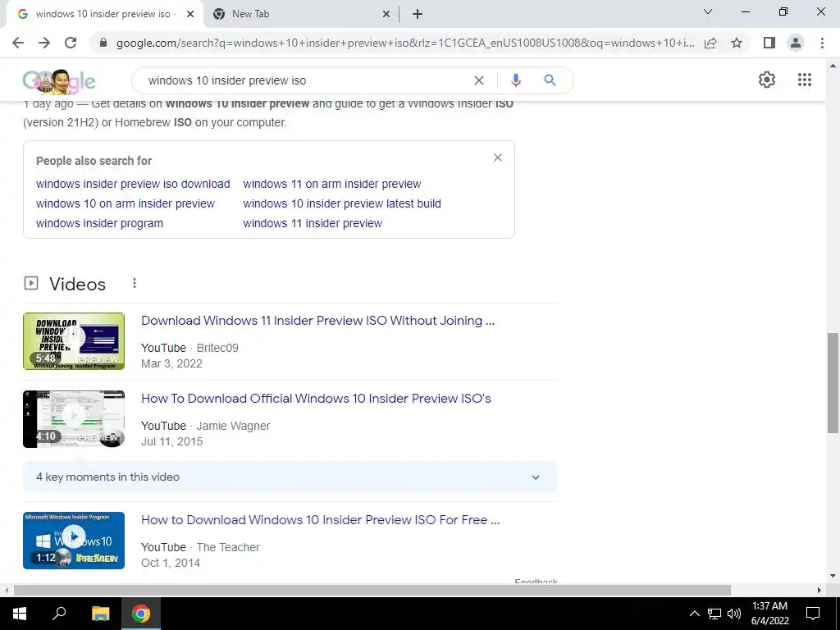Go back to the previous page
Image resolution: width=840 pixels, height=630 pixels.
click(x=18, y=43)
